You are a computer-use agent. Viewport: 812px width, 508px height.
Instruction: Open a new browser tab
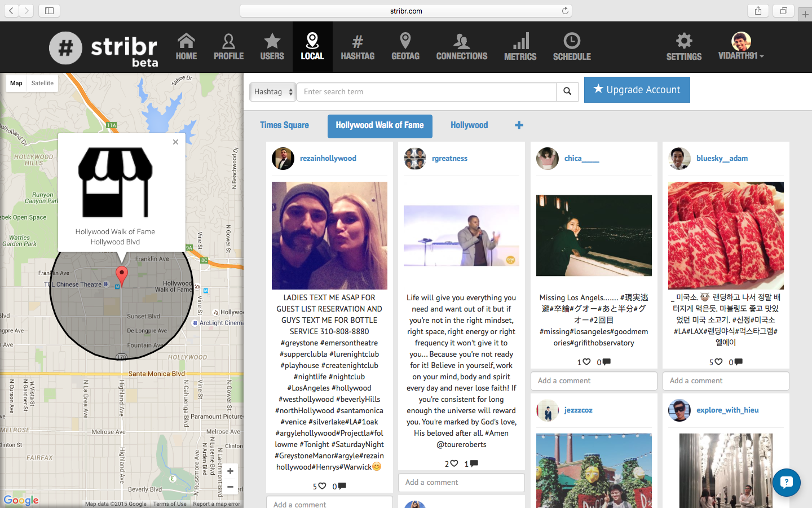click(x=805, y=15)
